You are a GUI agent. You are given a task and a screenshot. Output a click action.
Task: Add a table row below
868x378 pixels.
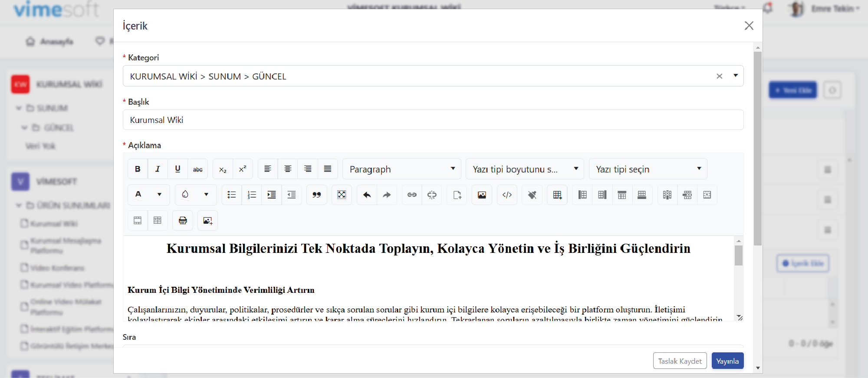[642, 195]
